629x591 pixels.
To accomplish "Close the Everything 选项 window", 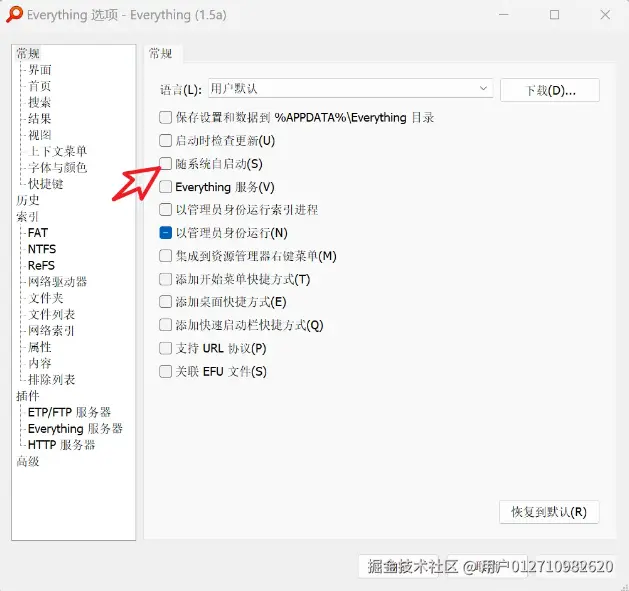I will coord(605,15).
